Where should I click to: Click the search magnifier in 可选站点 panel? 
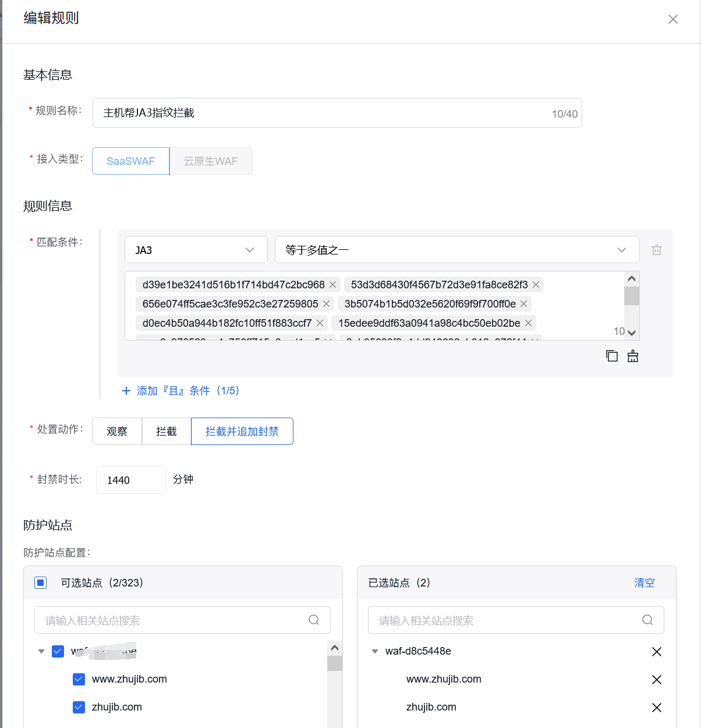click(314, 620)
